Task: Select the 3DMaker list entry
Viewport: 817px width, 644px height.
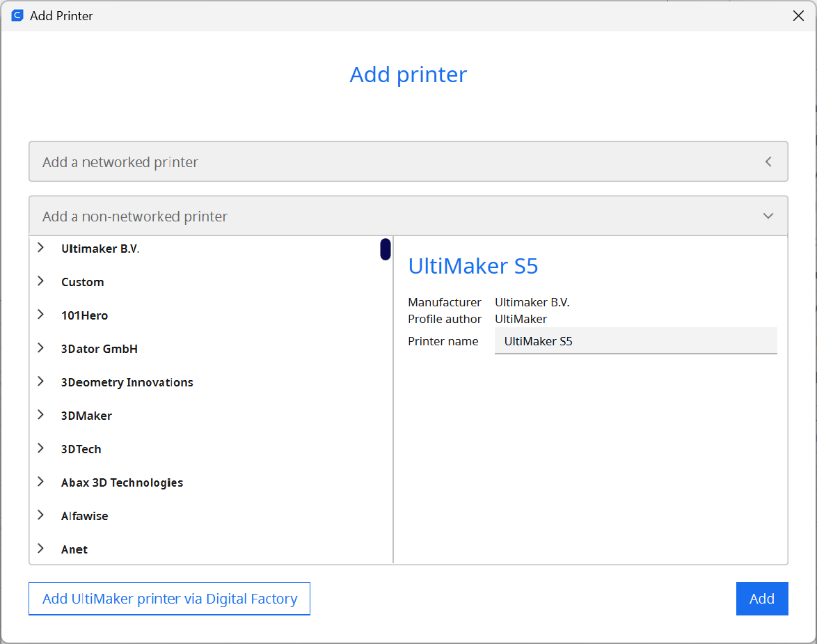Action: pyautogui.click(x=86, y=416)
